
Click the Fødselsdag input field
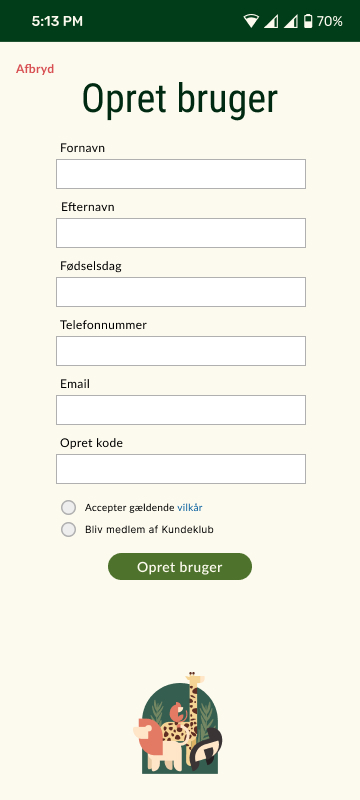[181, 292]
